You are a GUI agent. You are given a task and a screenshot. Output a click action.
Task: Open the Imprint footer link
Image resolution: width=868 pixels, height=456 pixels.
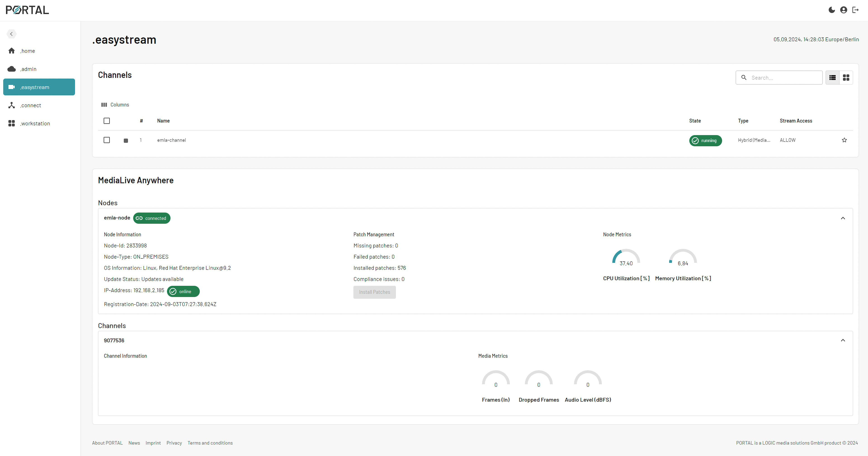point(153,443)
